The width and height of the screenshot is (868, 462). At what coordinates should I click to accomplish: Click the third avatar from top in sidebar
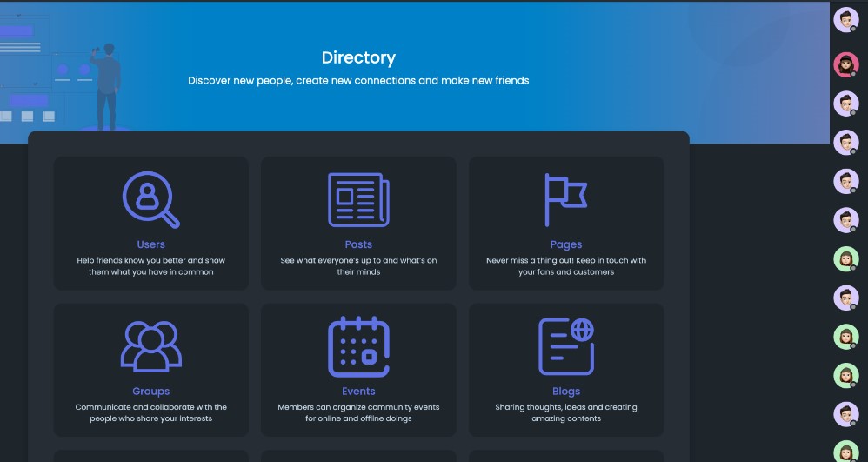click(x=845, y=104)
